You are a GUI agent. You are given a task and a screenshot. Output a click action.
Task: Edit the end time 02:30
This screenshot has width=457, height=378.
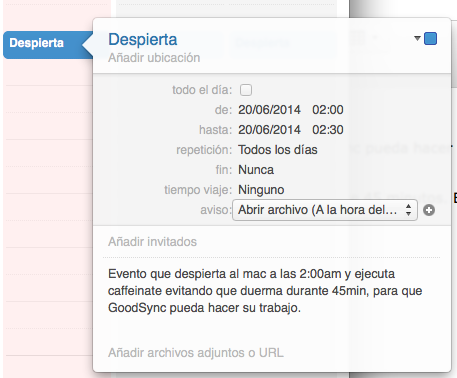tap(328, 130)
